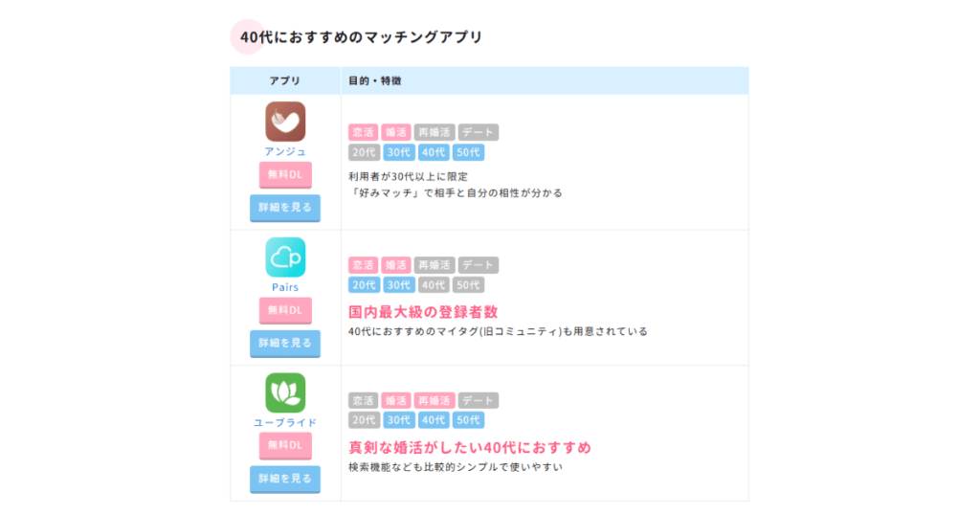The height and width of the screenshot is (515, 980).
Task: View ユーブライド details via 詳細を見る
Action: coord(285,480)
